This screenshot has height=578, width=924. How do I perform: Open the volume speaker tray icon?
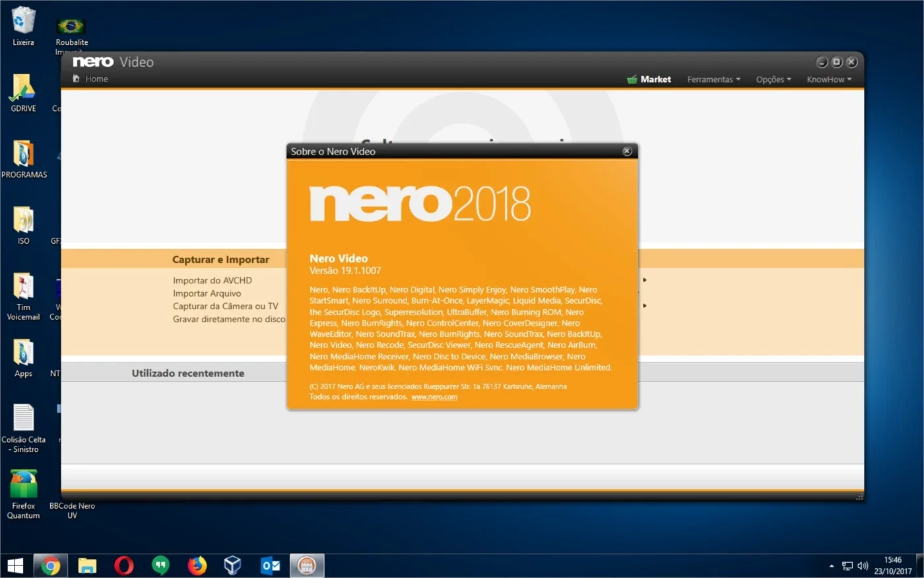tap(863, 566)
